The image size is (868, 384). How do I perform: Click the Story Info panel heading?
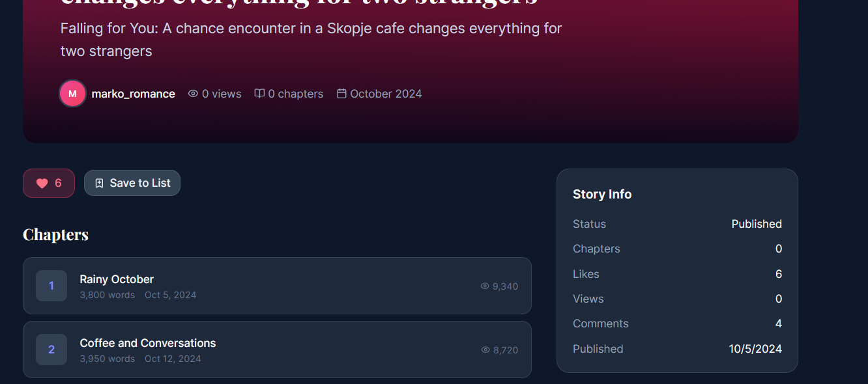point(602,195)
